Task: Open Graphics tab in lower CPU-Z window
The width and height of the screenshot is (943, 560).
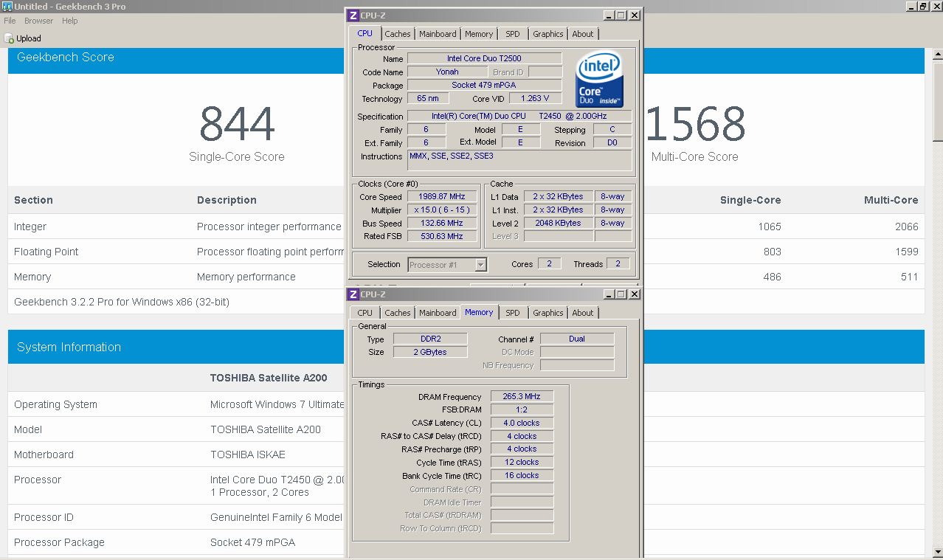Action: [548, 313]
